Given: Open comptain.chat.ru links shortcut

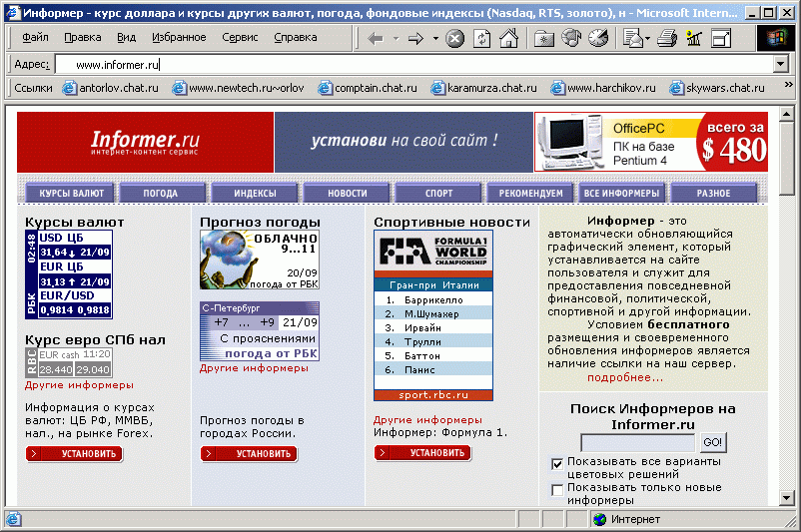Looking at the screenshot, I should pyautogui.click(x=368, y=88).
